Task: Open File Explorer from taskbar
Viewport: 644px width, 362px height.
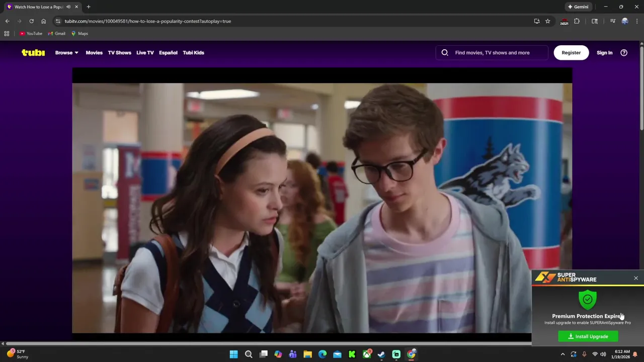Action: coord(307,354)
